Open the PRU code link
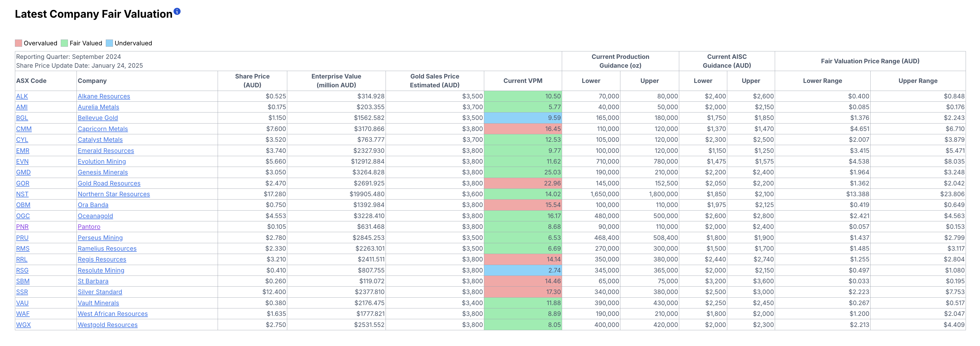Image resolution: width=980 pixels, height=346 pixels. point(22,238)
